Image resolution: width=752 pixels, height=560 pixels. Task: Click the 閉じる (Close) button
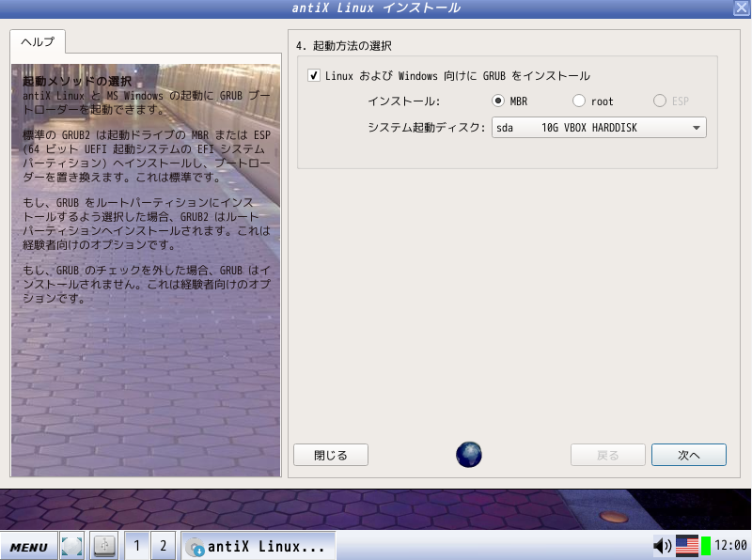(331, 455)
